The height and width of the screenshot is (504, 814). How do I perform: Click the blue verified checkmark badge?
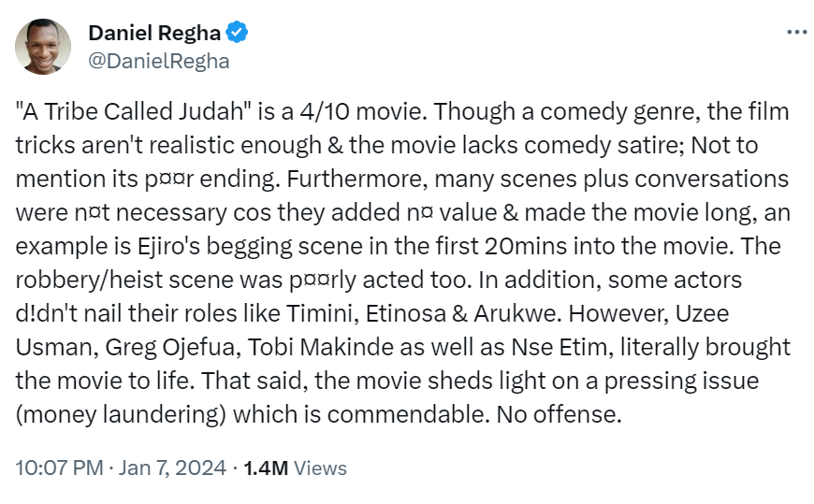point(239,33)
